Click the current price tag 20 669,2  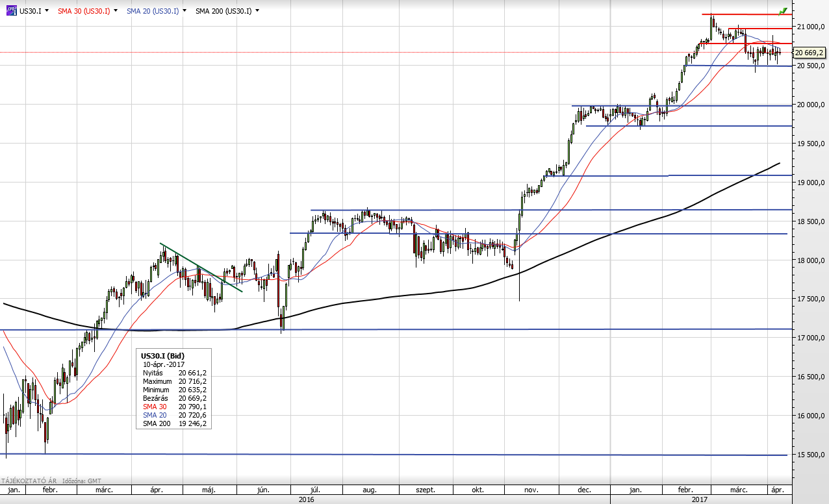(x=810, y=53)
